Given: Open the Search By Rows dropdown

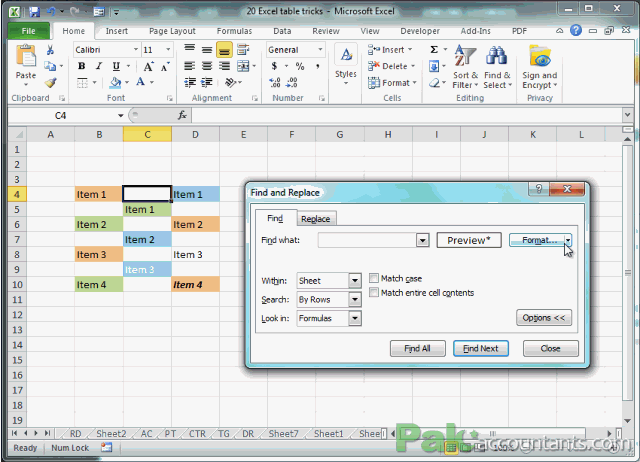Looking at the screenshot, I should [x=355, y=300].
